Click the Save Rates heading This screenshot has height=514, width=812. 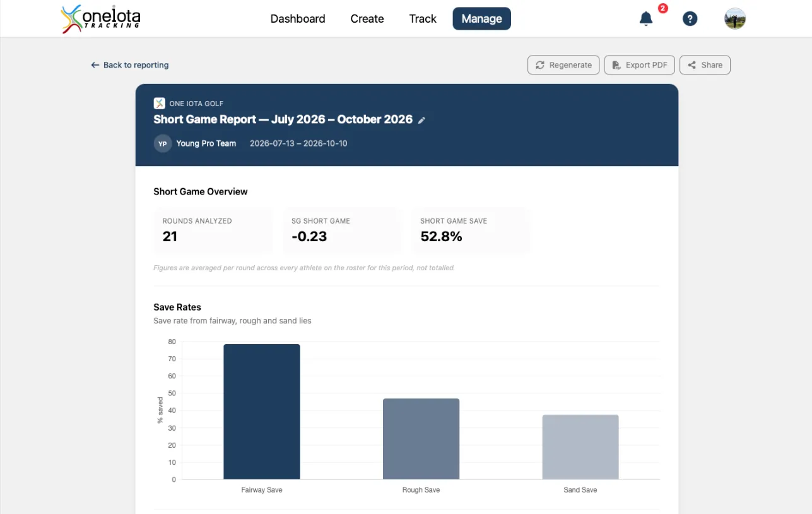click(177, 307)
